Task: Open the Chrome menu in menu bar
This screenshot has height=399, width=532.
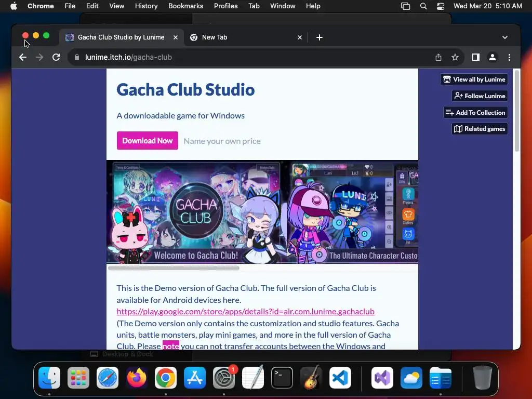Action: 41,6
